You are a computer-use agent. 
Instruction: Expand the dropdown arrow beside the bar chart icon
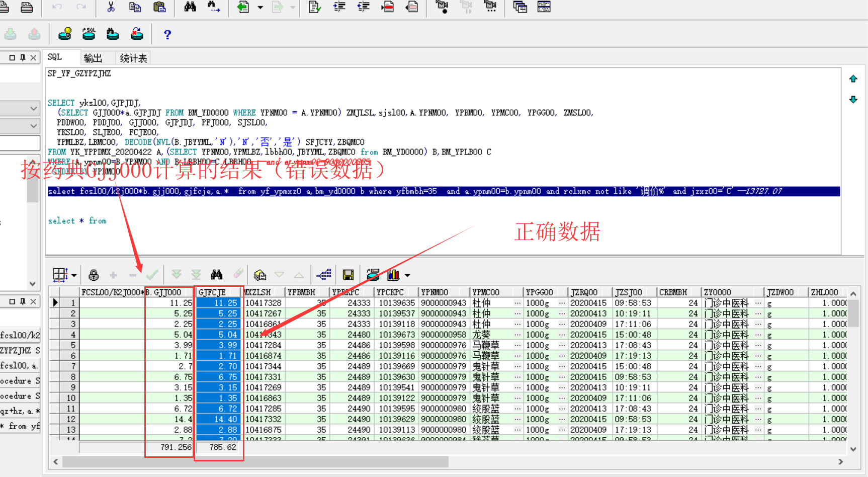(407, 275)
